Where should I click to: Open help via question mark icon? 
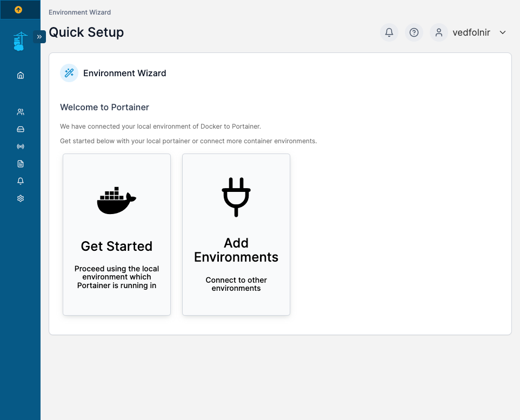[x=414, y=32]
